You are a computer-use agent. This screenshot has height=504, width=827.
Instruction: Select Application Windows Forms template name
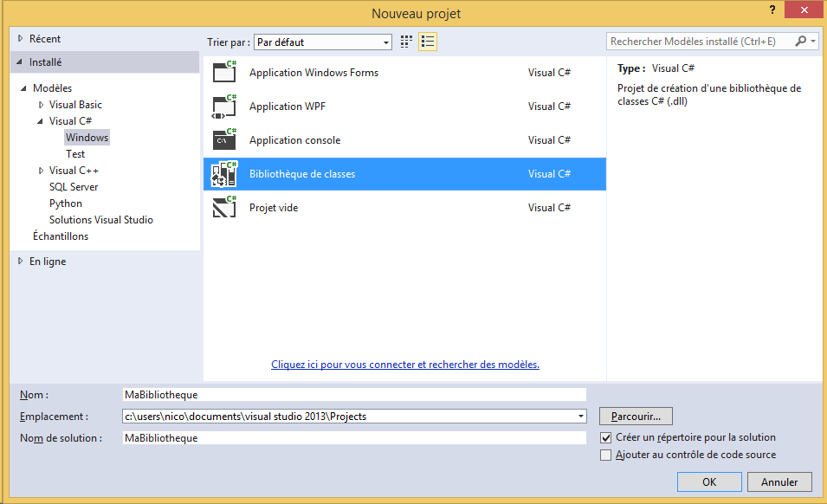[x=313, y=73]
